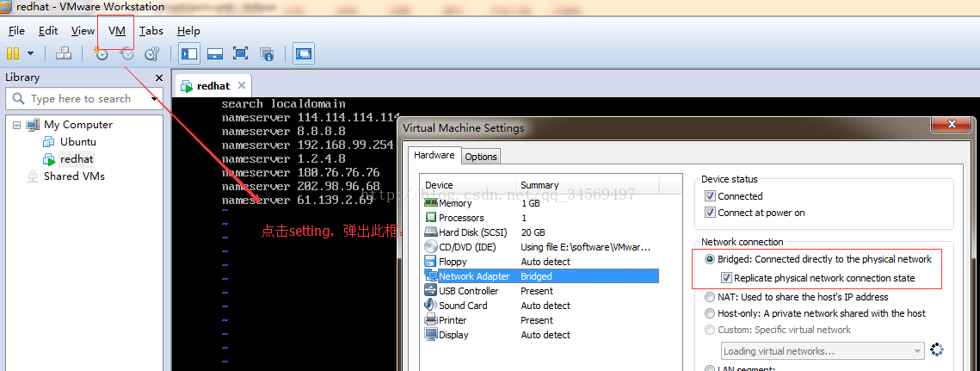Viewport: 980px width, 371px height.
Task: Select the Host-only radio button
Action: point(710,313)
